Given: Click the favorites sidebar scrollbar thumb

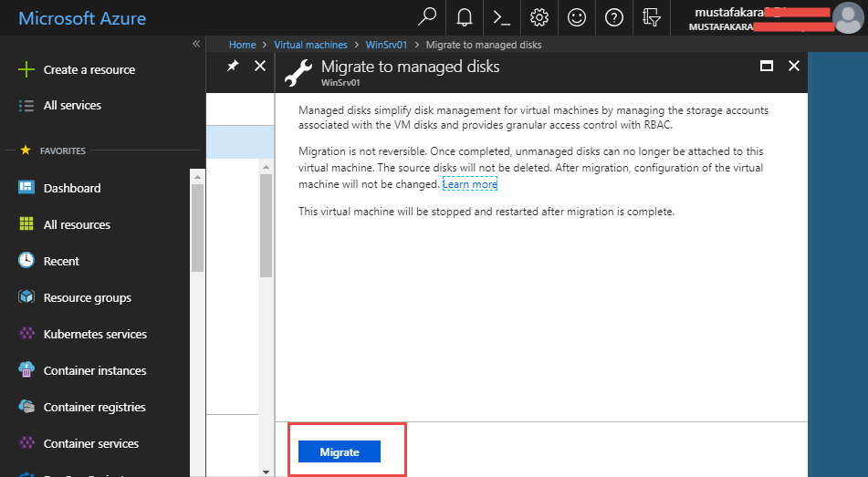Looking at the screenshot, I should pos(198,227).
